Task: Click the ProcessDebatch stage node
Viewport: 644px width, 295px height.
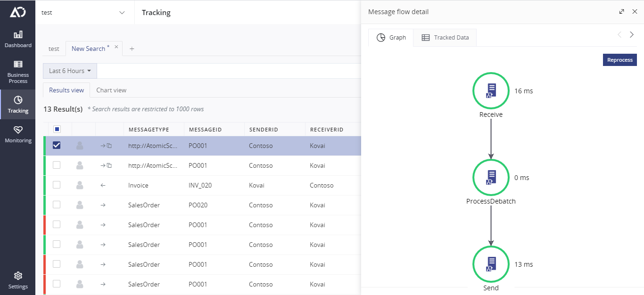Action: pyautogui.click(x=491, y=178)
